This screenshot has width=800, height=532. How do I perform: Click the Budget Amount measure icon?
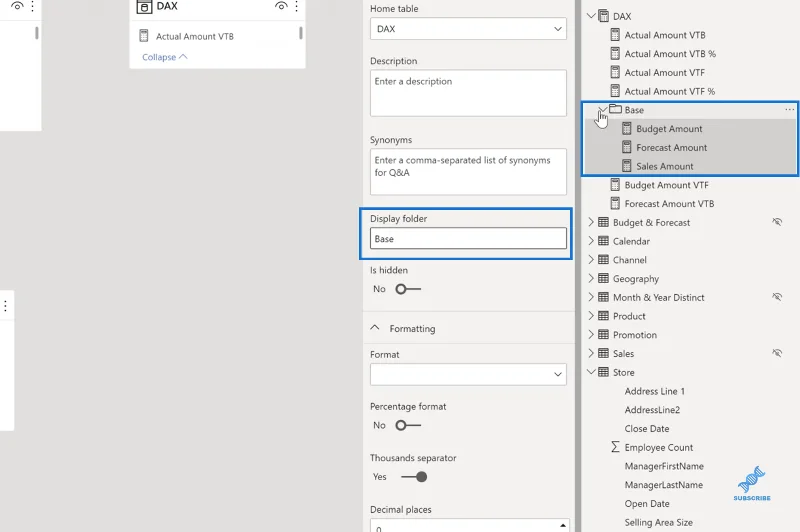627,129
